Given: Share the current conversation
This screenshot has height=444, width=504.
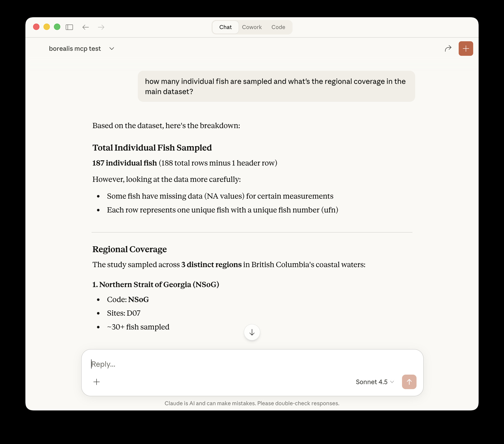Looking at the screenshot, I should 448,48.
